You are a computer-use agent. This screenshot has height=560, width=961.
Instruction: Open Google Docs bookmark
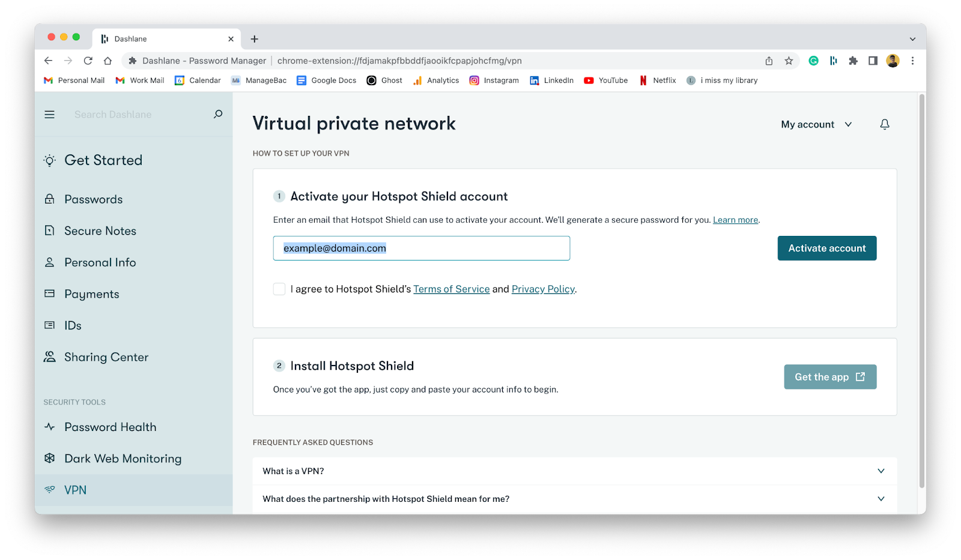[326, 80]
